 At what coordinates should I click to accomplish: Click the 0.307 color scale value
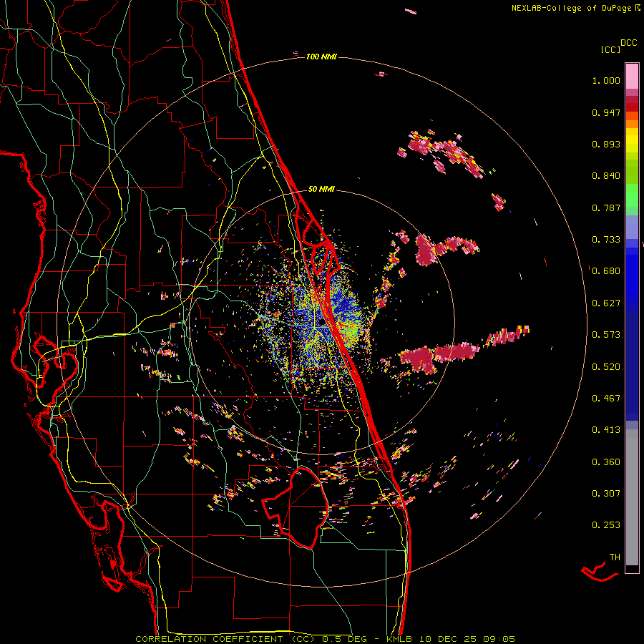[606, 494]
